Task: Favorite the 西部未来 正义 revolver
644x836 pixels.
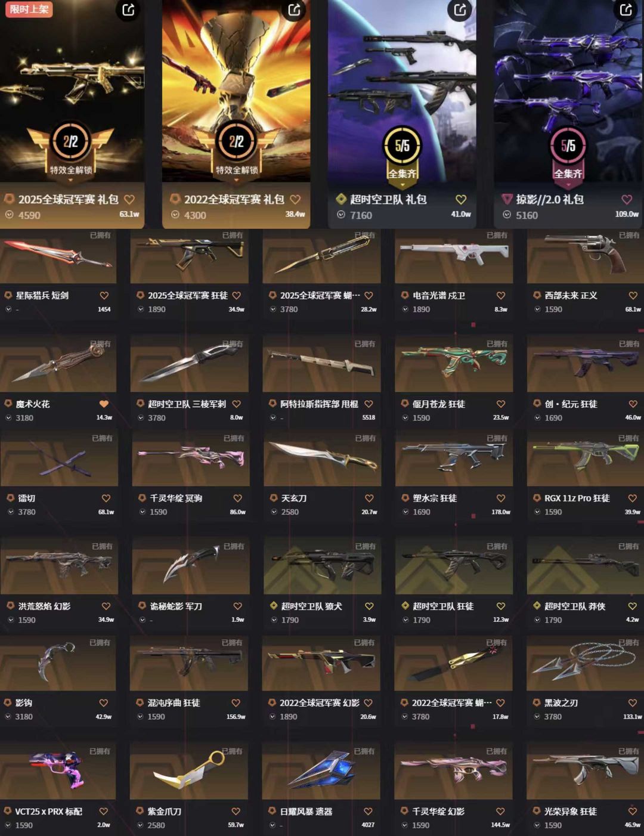Action: pos(633,295)
